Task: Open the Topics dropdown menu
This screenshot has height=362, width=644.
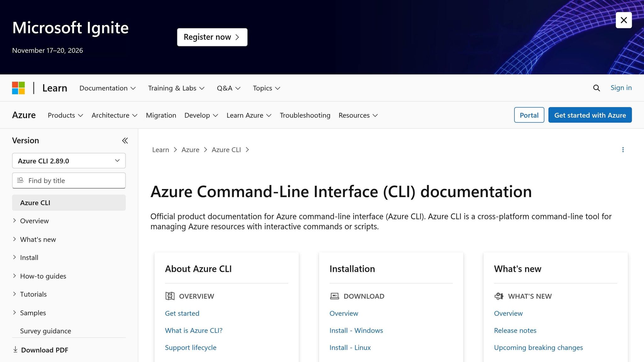Action: (x=266, y=88)
